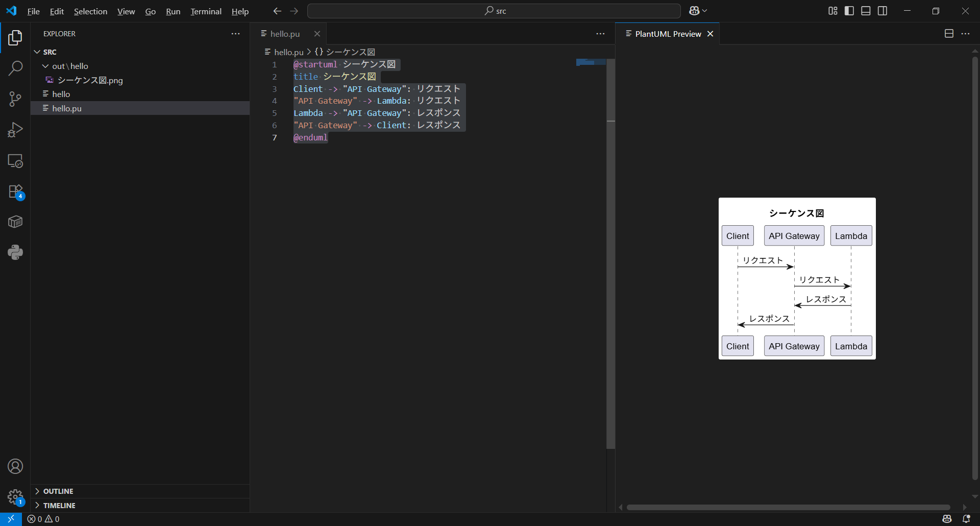Toggle the secondary side bar layout button

click(x=883, y=11)
